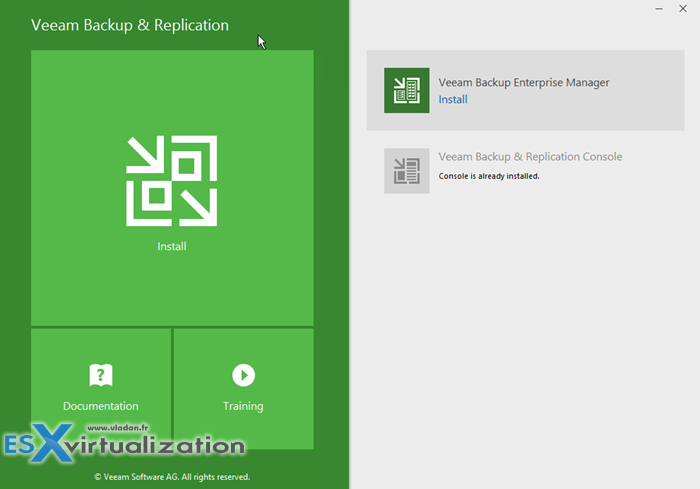Click the grayed Replication Console icon
The image size is (700, 489).
pos(407,171)
